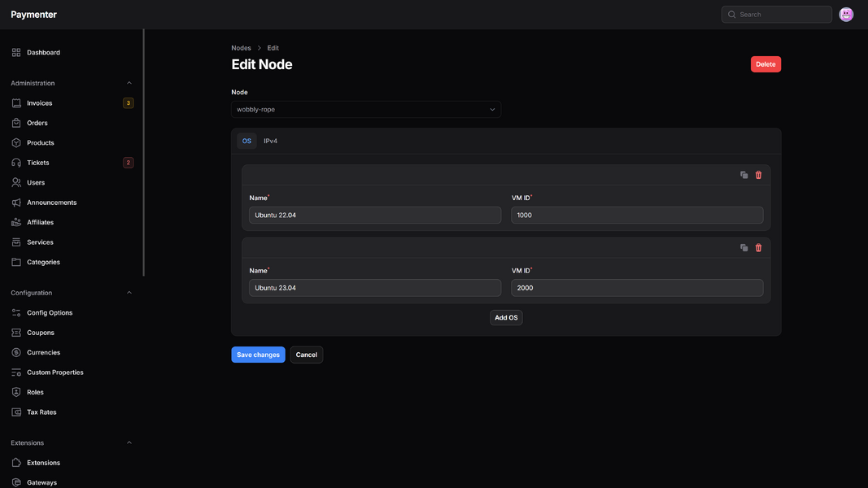Click the Affiliates icon
Screen dimensions: 868x488
pos(16,222)
